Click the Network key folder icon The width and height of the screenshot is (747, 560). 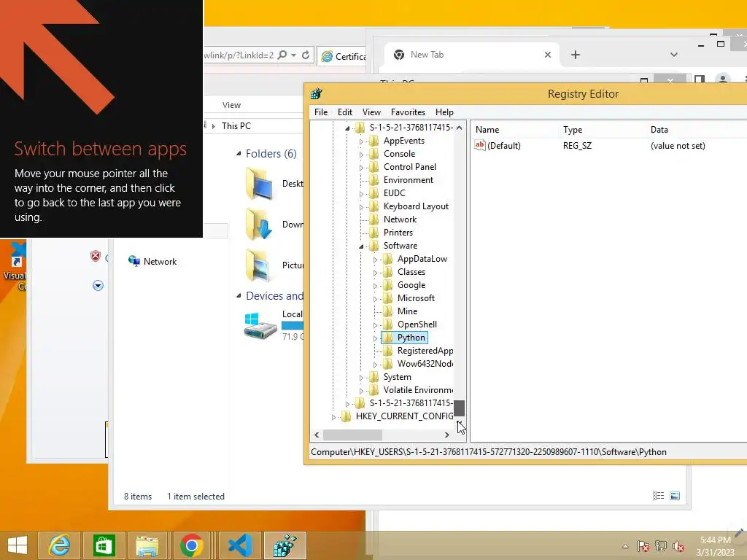pos(374,219)
